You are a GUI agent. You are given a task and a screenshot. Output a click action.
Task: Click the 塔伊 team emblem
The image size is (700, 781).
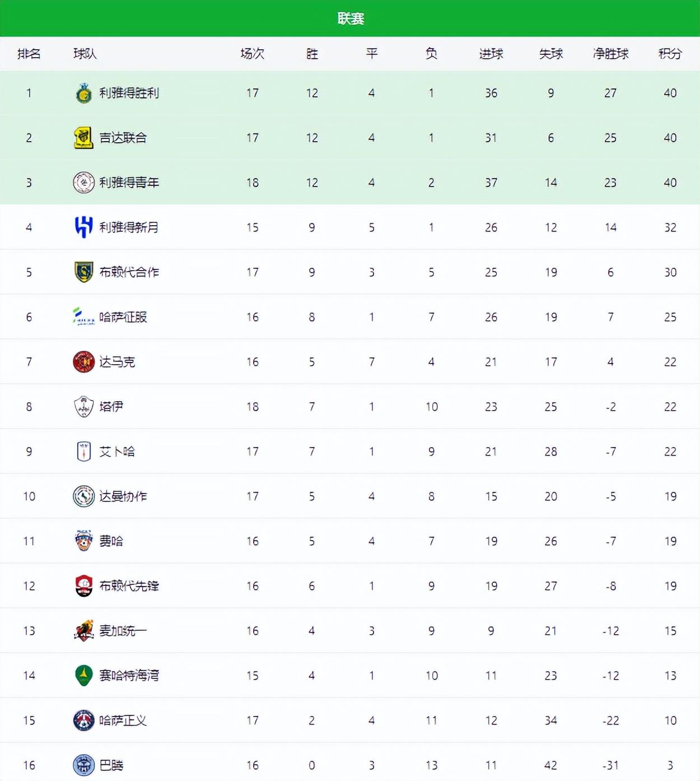pos(83,407)
